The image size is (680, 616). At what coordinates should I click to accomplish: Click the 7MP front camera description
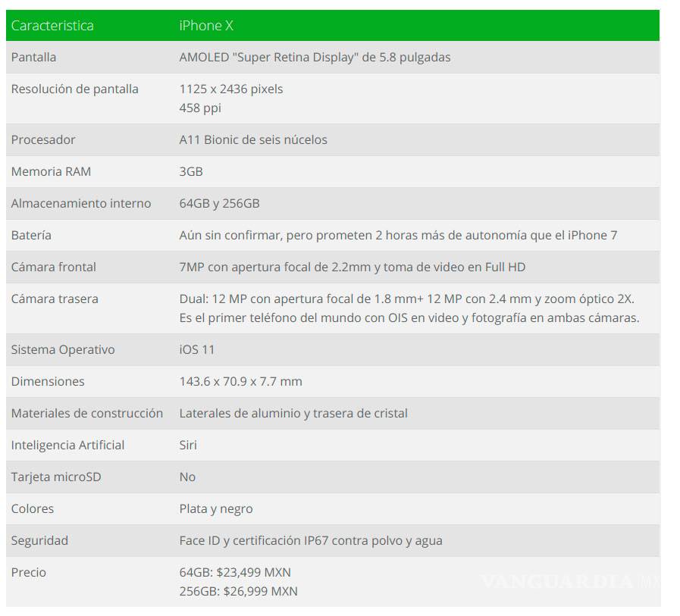(352, 267)
